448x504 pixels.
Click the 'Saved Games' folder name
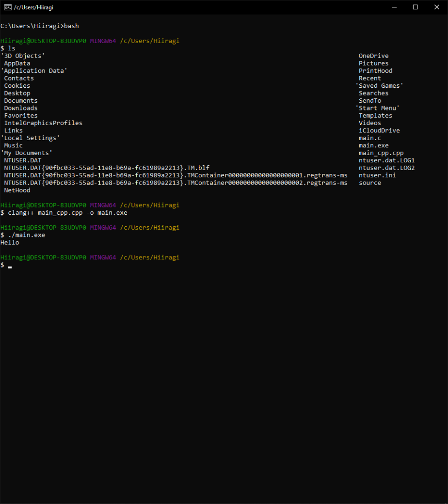tap(379, 86)
